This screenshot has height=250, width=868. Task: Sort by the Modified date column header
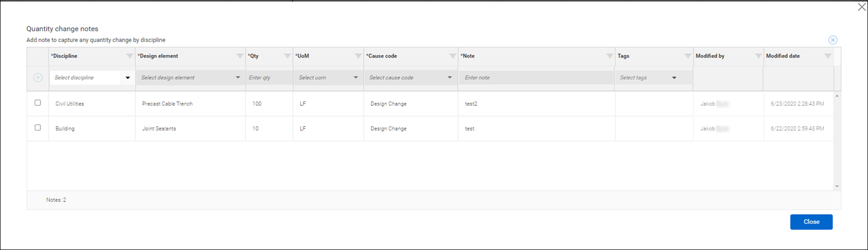(x=783, y=56)
